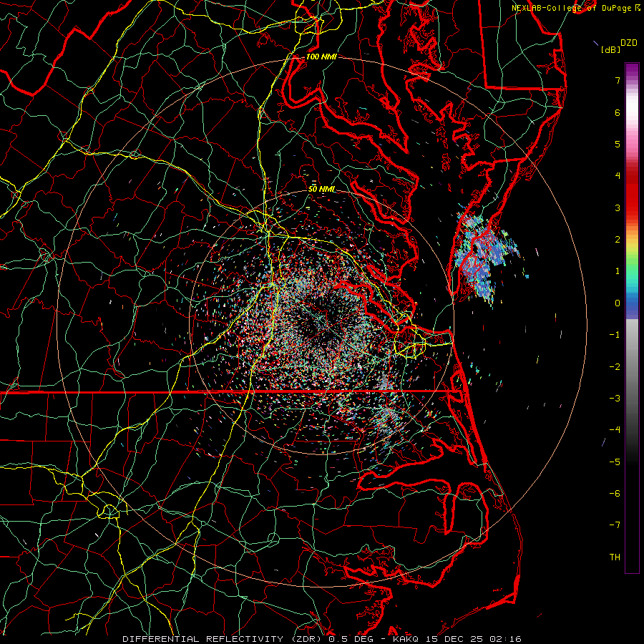This screenshot has width=644, height=644.
Task: Click the "100 NMI" range ring label
Action: (321, 57)
